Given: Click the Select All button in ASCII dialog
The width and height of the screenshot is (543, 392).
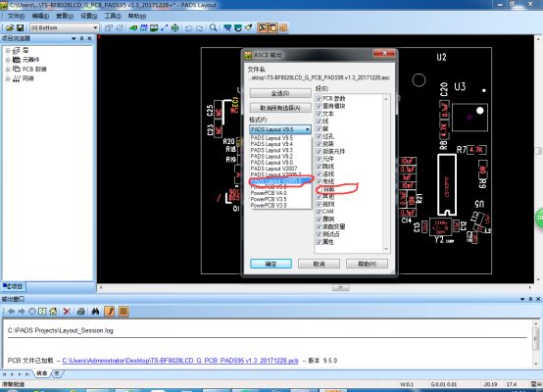Looking at the screenshot, I should click(x=280, y=93).
